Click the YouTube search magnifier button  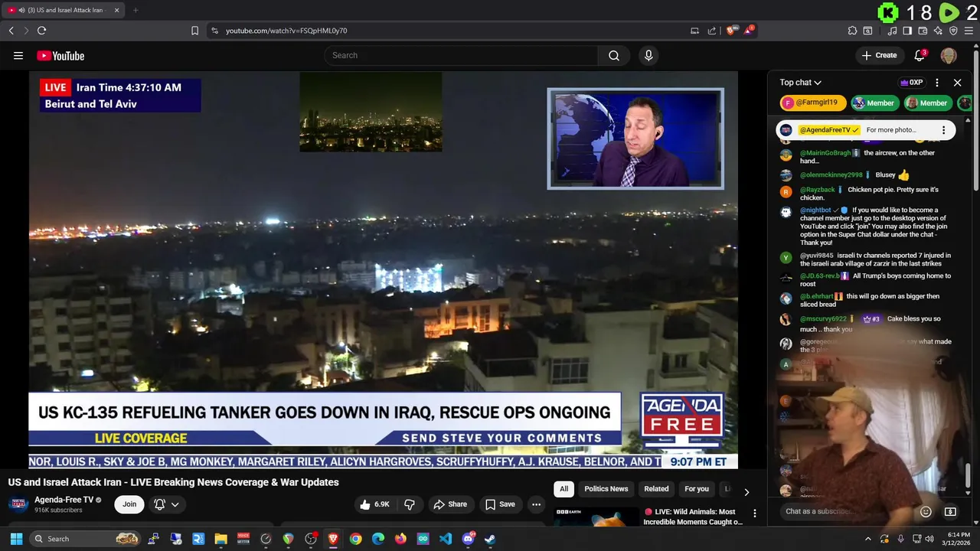(x=614, y=55)
